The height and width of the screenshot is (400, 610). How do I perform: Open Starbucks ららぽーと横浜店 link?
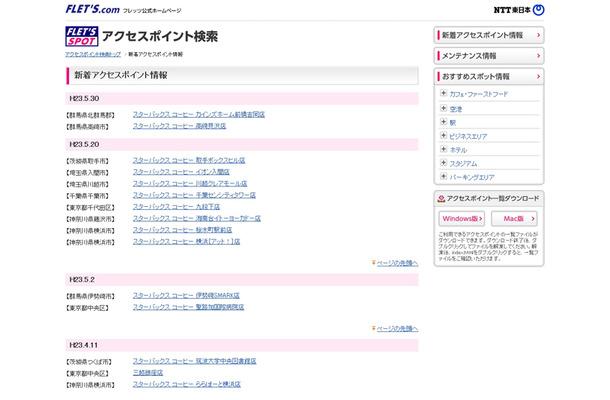click(187, 385)
